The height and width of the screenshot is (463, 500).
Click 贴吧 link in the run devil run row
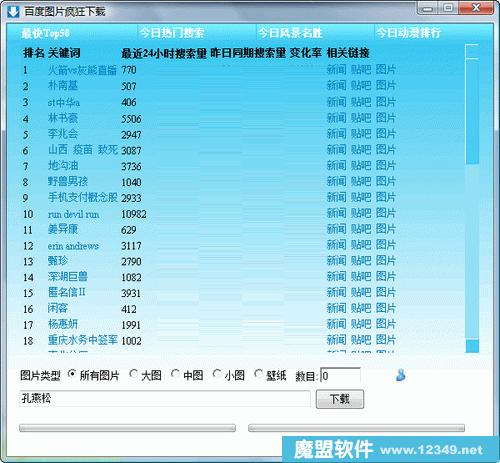pos(361,213)
